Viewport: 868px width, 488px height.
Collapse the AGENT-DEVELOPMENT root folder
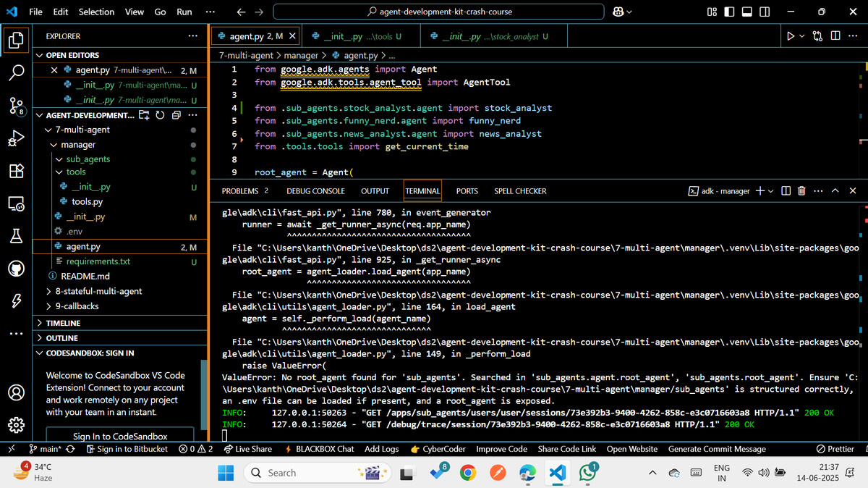click(41, 115)
